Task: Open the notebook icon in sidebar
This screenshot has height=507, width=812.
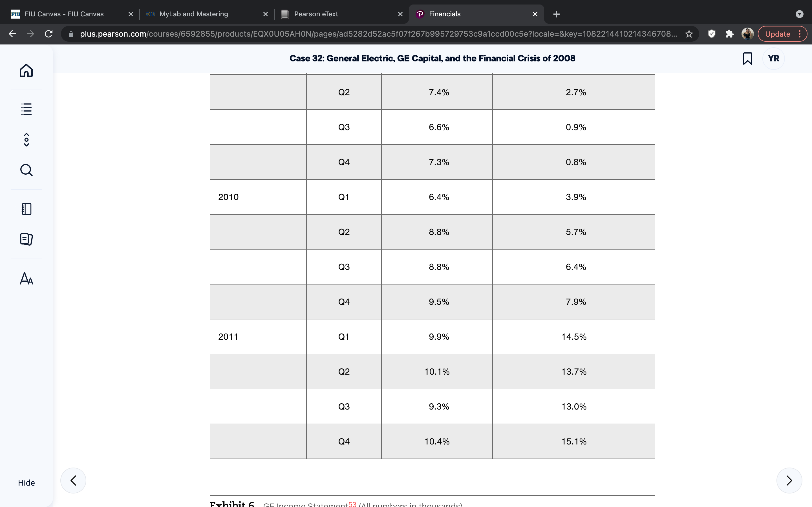Action: pos(26,209)
